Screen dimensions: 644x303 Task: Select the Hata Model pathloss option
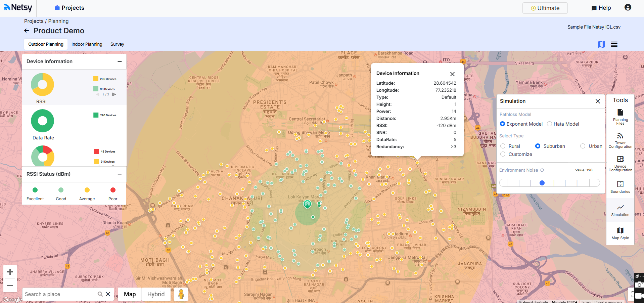pos(550,124)
